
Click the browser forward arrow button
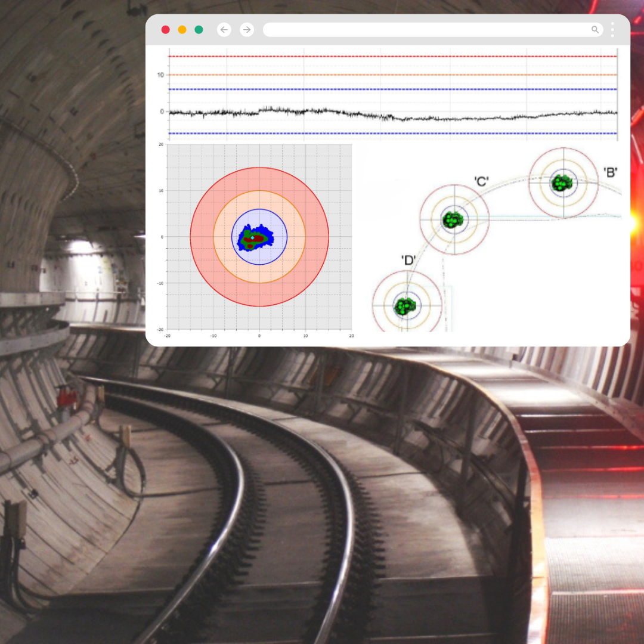(247, 30)
